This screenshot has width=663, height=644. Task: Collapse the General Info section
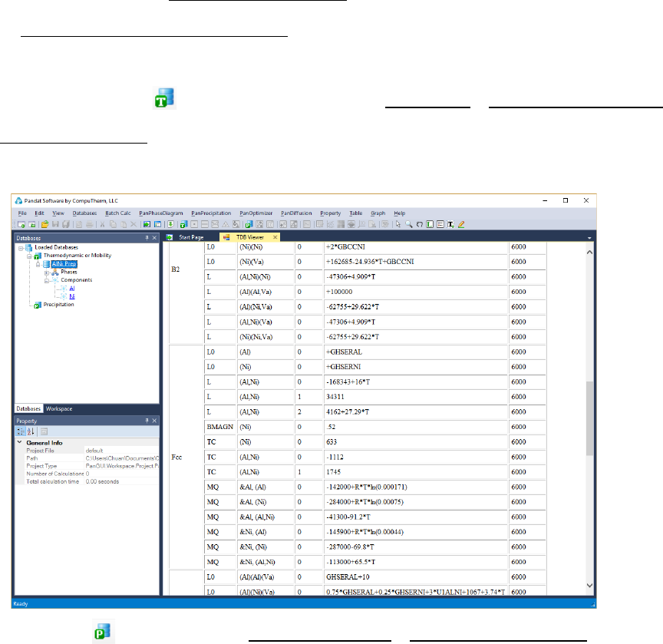19,442
